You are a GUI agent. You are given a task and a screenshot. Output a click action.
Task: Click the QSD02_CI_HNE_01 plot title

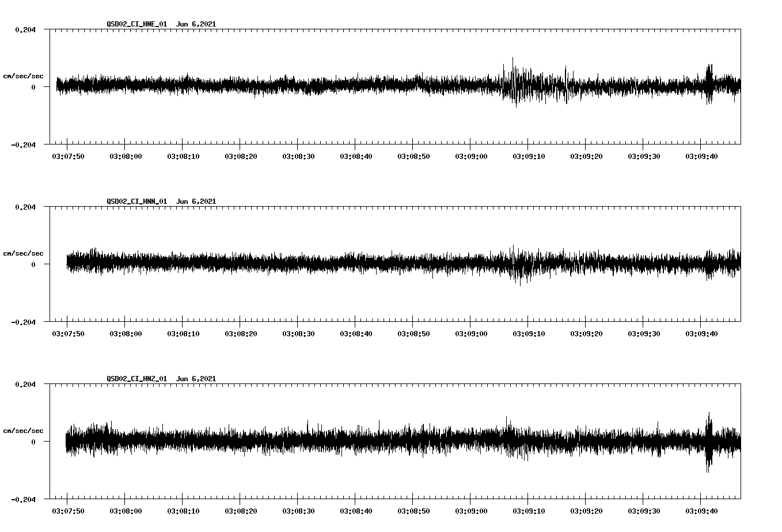pos(161,24)
